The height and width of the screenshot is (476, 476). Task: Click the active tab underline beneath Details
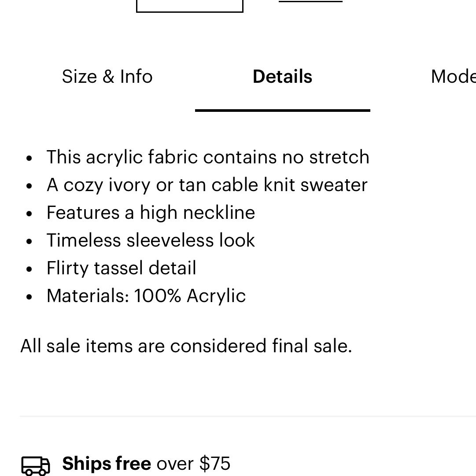pos(283,111)
